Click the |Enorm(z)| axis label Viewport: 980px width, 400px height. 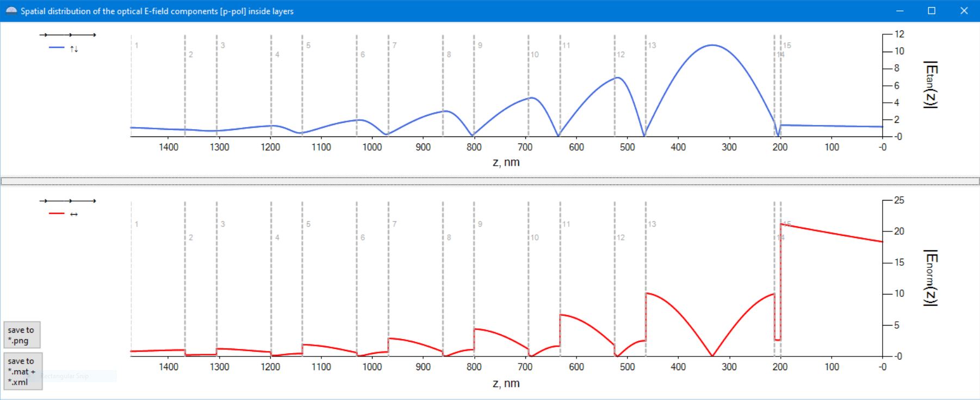[x=931, y=278]
